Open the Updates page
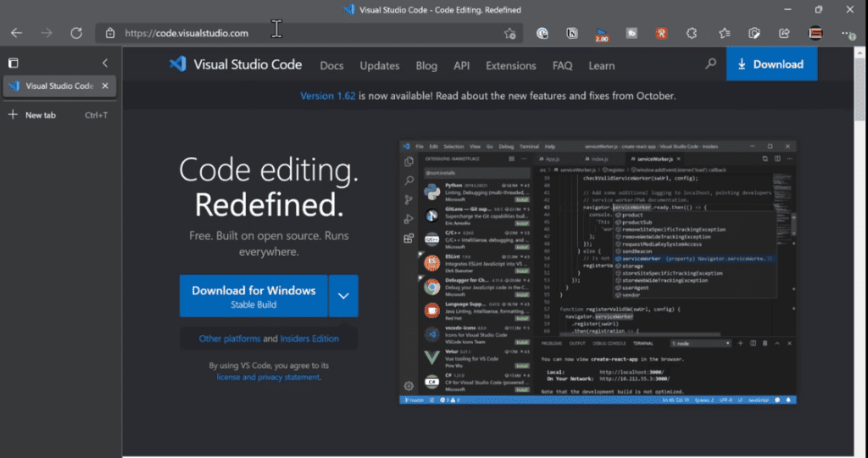The image size is (868, 458). point(379,65)
